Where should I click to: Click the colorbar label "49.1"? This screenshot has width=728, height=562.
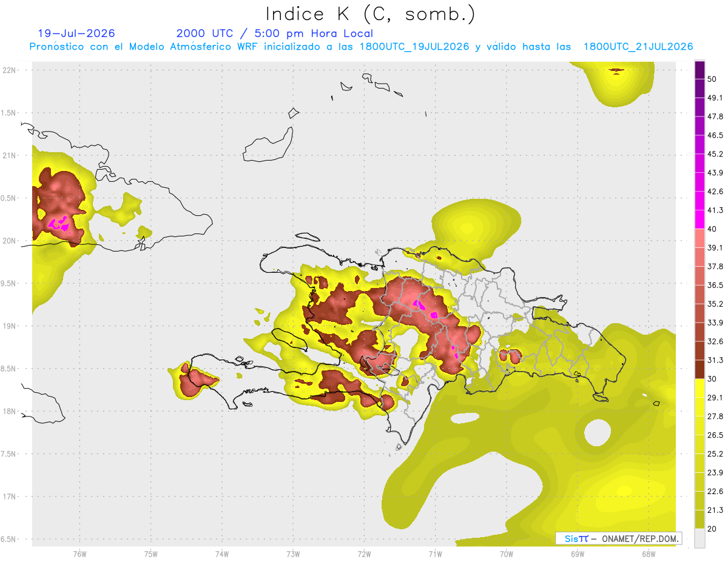pos(715,98)
